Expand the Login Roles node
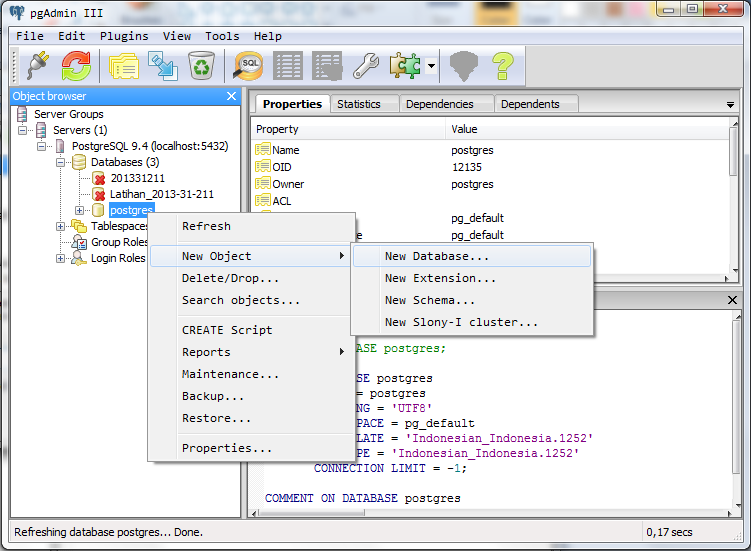Image resolution: width=751 pixels, height=551 pixels. (x=60, y=258)
